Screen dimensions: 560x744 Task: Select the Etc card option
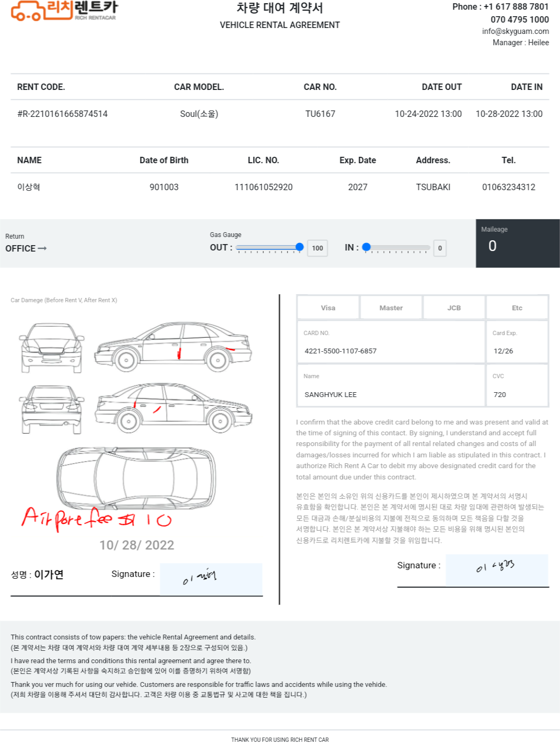tap(517, 308)
